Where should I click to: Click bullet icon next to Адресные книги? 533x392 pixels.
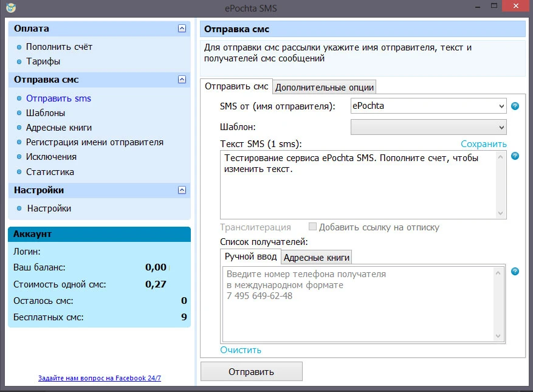pos(19,128)
